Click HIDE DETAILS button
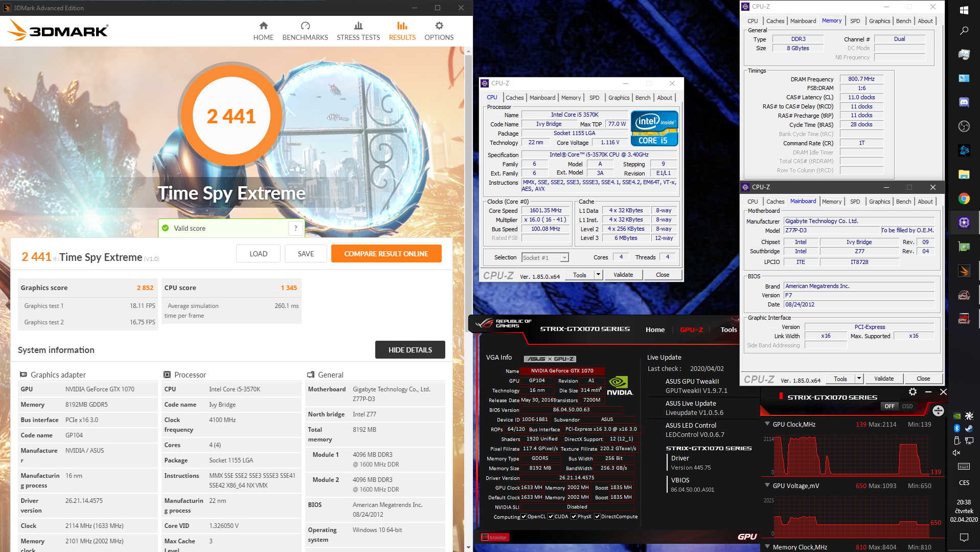 tap(410, 350)
